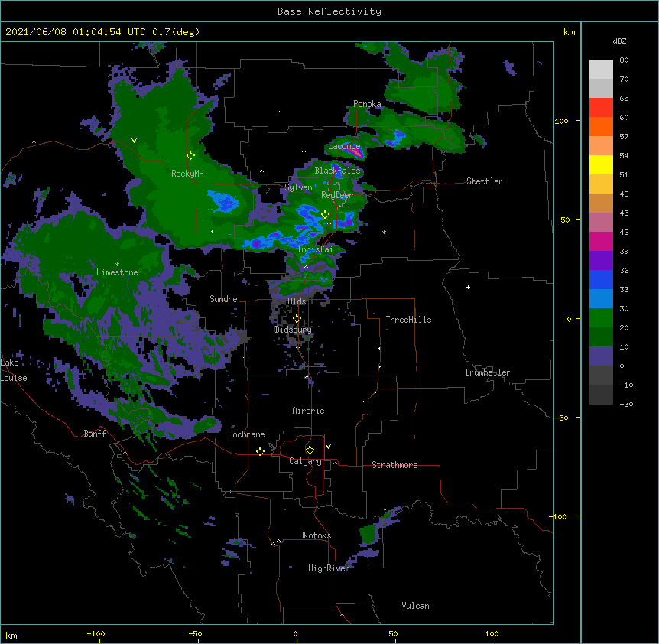Click the Sylvan label
659x644 pixels.
(298, 187)
